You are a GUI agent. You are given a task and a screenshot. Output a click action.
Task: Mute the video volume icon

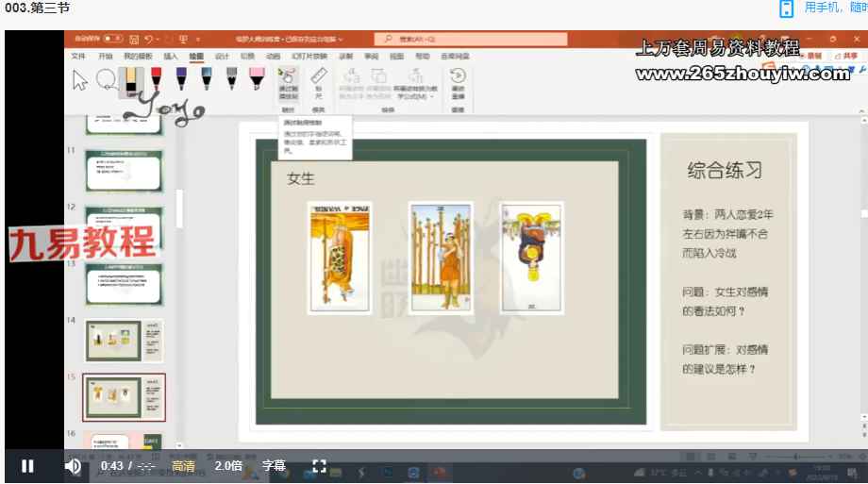click(73, 466)
